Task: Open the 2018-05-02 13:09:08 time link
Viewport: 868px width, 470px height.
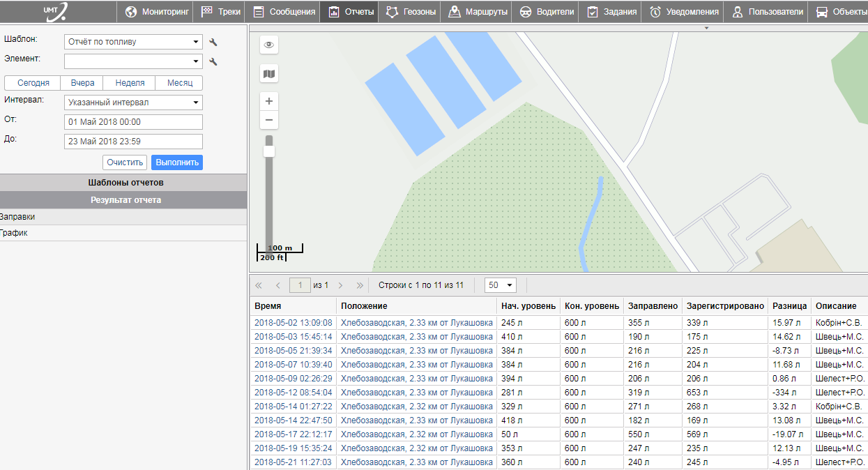Action: tap(294, 323)
